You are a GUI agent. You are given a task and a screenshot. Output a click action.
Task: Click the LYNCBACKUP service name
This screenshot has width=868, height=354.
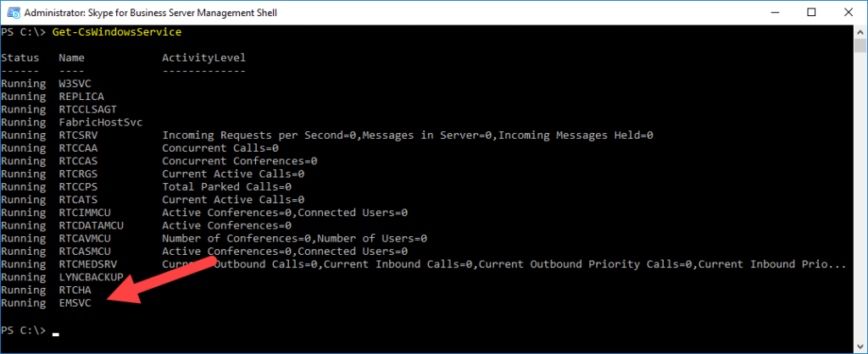(x=91, y=277)
